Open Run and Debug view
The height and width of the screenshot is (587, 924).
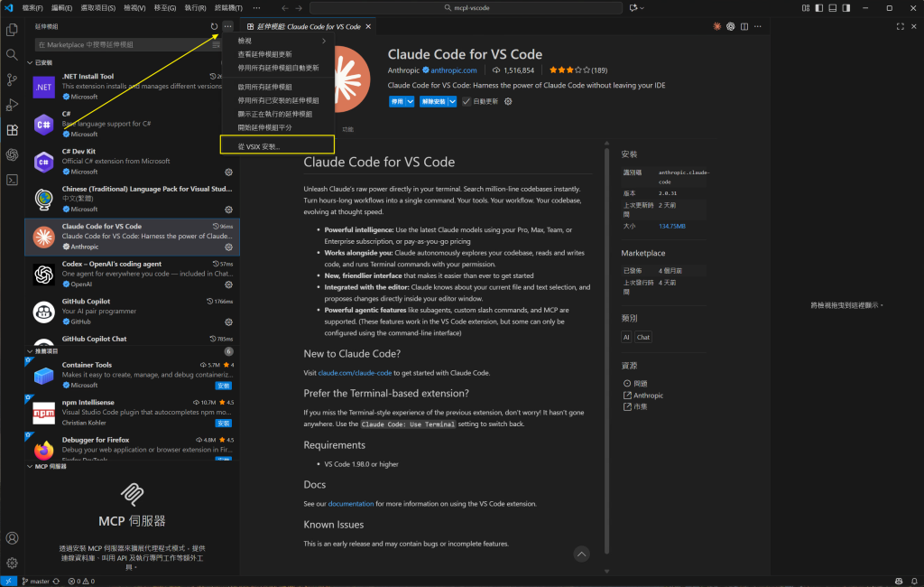pos(12,105)
